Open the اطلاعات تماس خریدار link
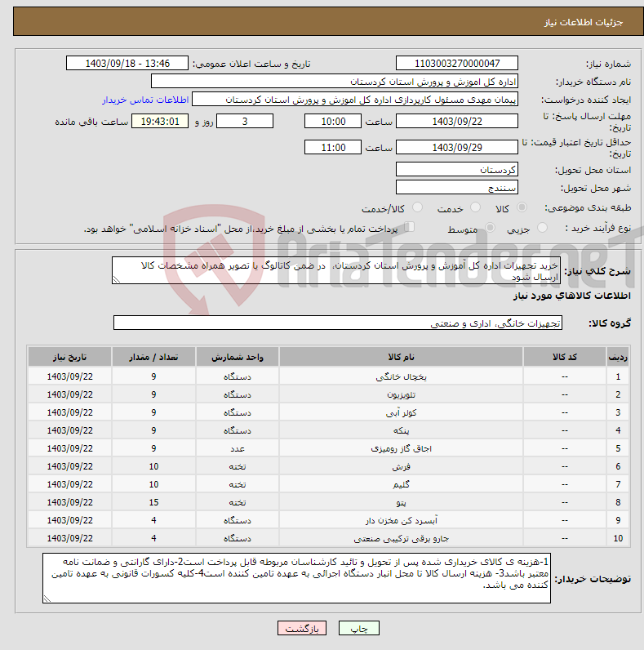The width and height of the screenshot is (644, 650). click(145, 100)
